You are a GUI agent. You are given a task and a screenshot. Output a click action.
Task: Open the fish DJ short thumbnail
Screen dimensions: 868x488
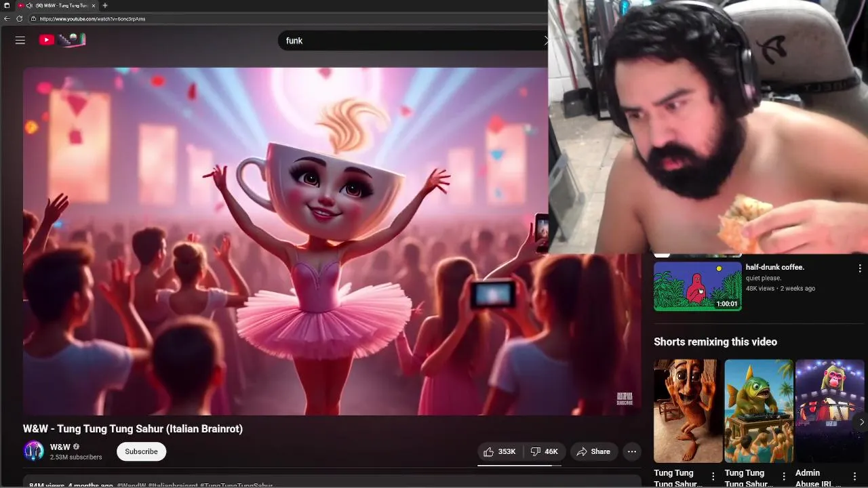click(x=759, y=411)
